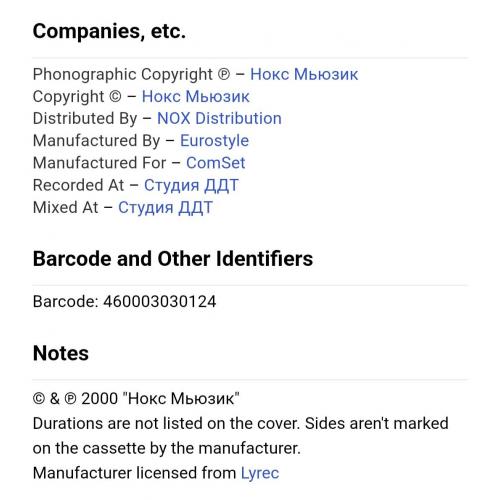Open the Eurostyle manufacturer link
Viewport: 500px width, 500px height.
(x=214, y=141)
